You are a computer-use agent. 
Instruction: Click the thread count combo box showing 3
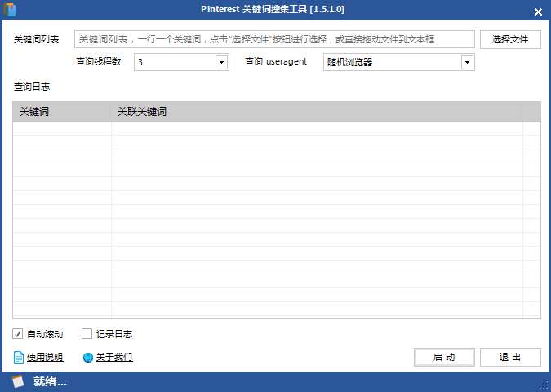coord(181,62)
